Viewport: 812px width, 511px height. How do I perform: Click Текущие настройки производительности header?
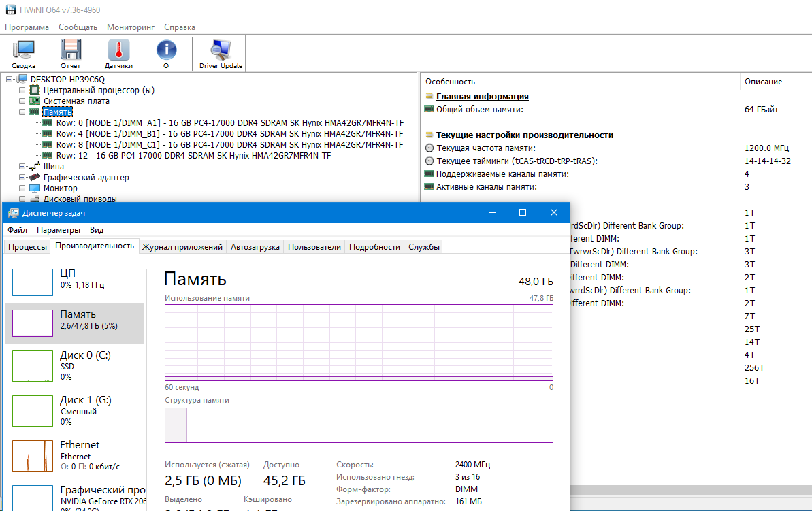[525, 135]
